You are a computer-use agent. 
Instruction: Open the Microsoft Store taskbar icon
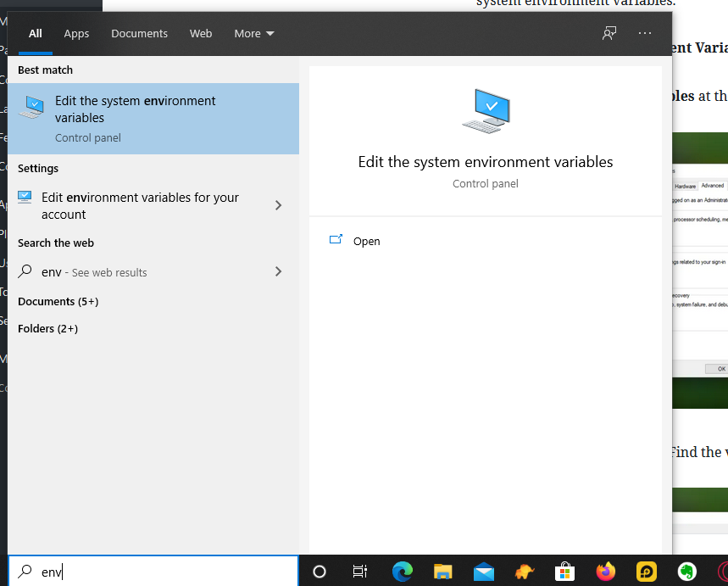(564, 572)
